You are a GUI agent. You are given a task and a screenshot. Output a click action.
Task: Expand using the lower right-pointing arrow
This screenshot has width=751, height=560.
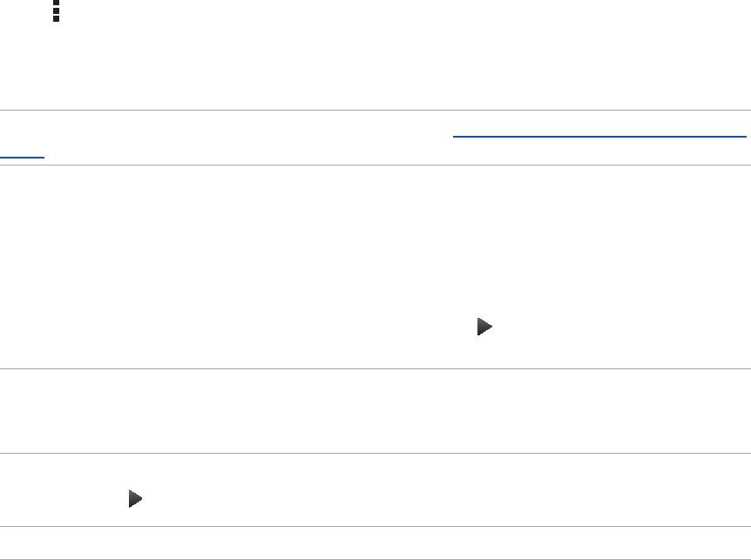[135, 499]
